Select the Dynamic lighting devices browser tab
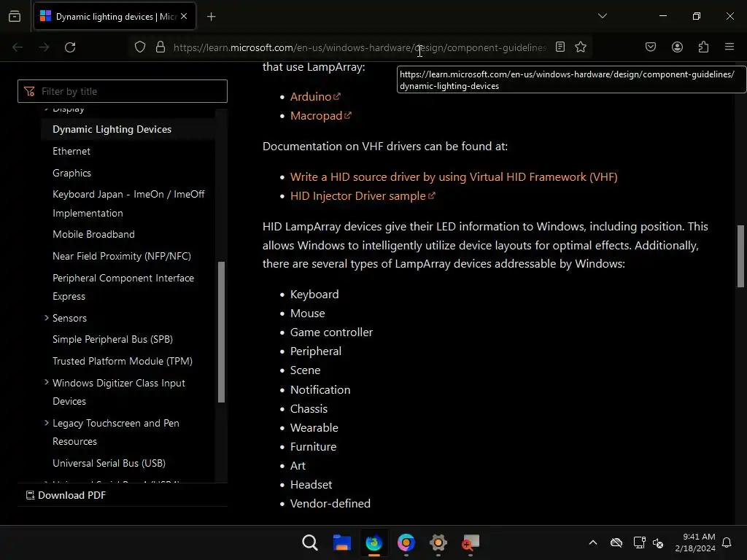Viewport: 747px width, 560px height. (115, 17)
